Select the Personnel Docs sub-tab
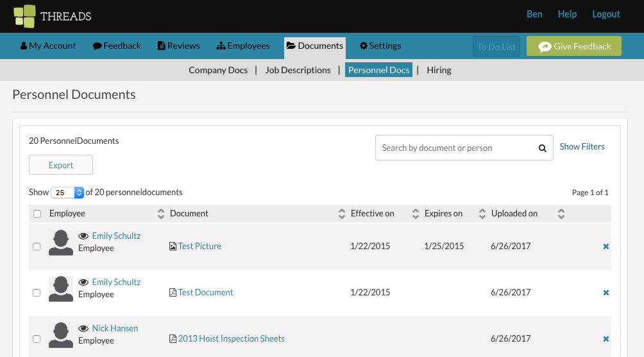Screen dimensions: 644x357 coord(378,70)
